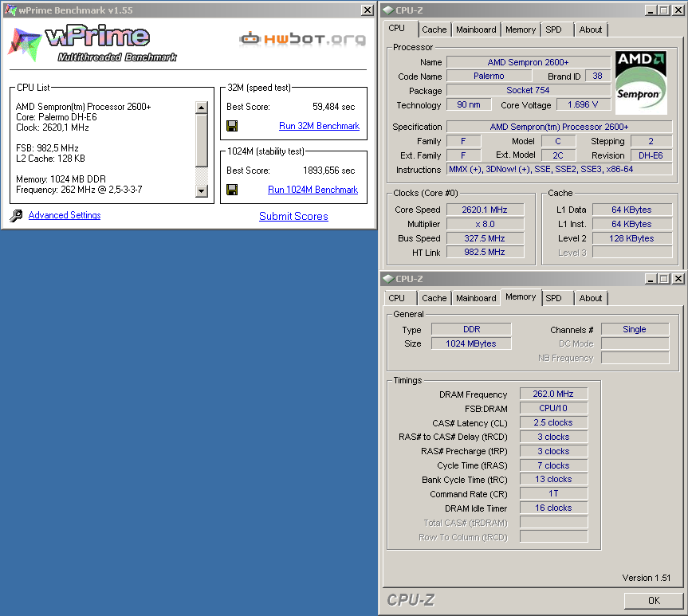The height and width of the screenshot is (616, 688).
Task: Click CPU List scrollbar thumb
Action: 202,140
